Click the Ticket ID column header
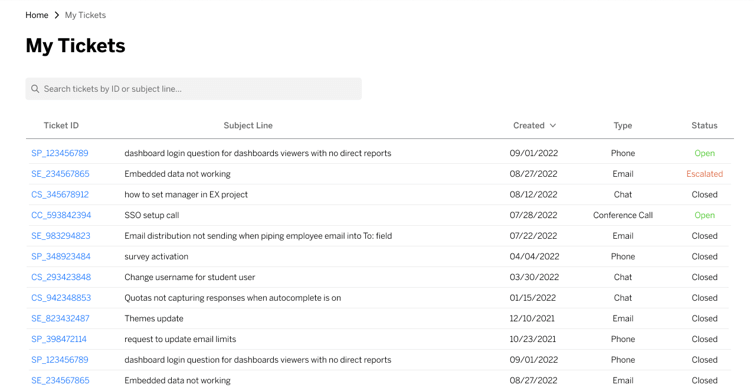Image resolution: width=754 pixels, height=387 pixels. (x=61, y=125)
